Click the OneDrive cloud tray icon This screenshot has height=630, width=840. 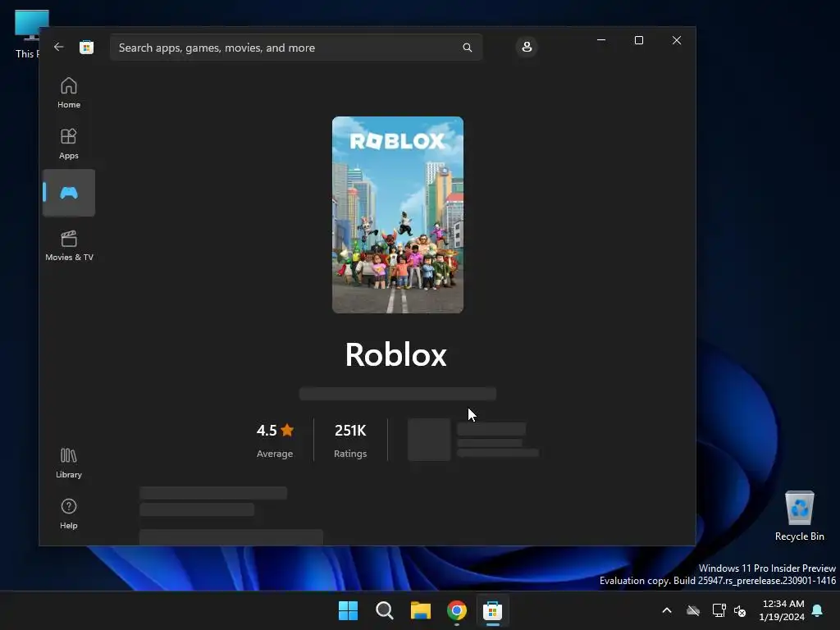click(693, 610)
